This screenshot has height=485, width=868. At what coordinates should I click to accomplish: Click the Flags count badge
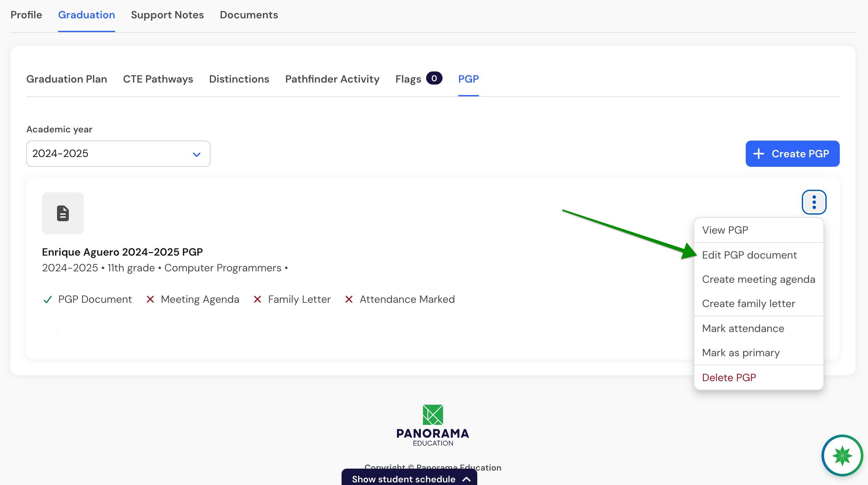(434, 78)
